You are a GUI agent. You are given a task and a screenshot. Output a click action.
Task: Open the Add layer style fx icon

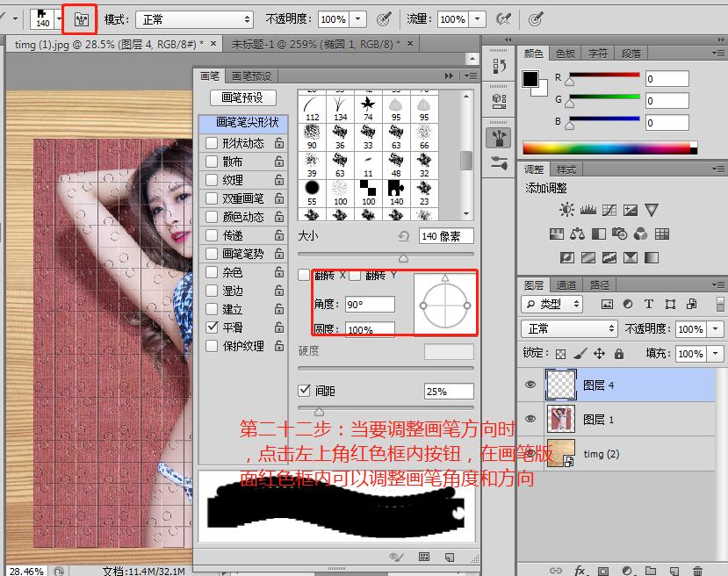(x=580, y=570)
